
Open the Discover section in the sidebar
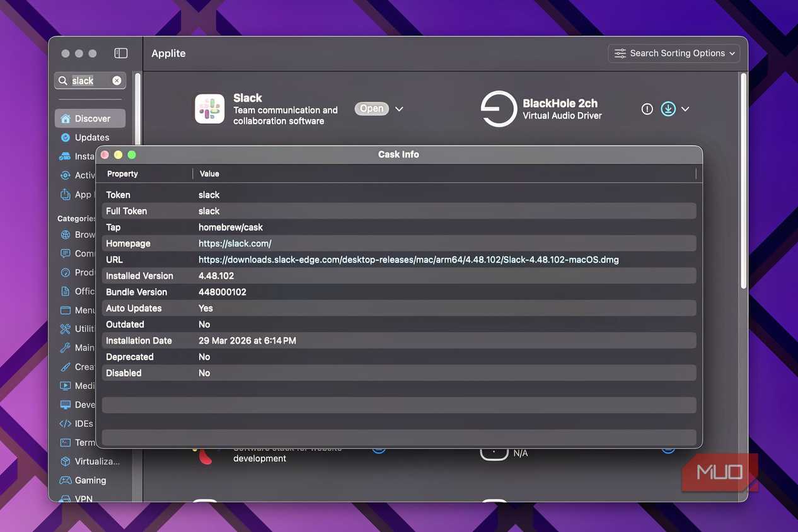[90, 119]
